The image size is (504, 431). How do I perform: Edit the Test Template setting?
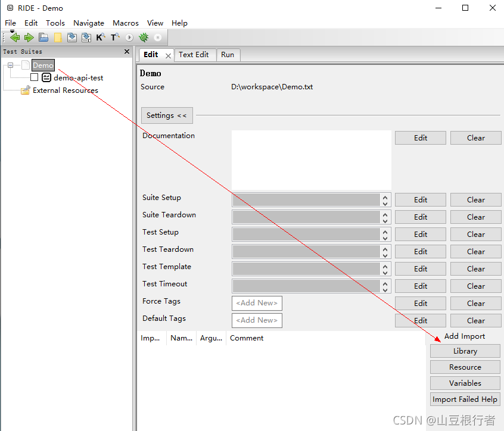pos(421,269)
